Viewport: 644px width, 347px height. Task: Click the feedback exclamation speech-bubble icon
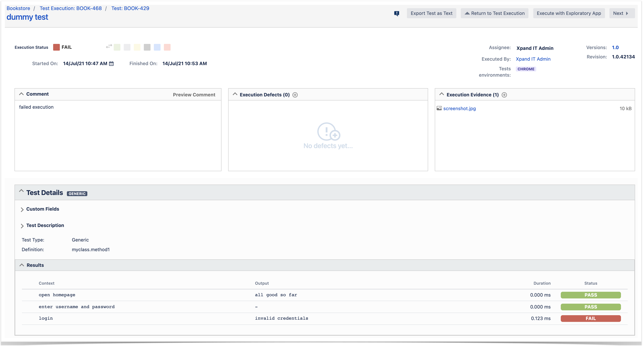[x=397, y=14]
